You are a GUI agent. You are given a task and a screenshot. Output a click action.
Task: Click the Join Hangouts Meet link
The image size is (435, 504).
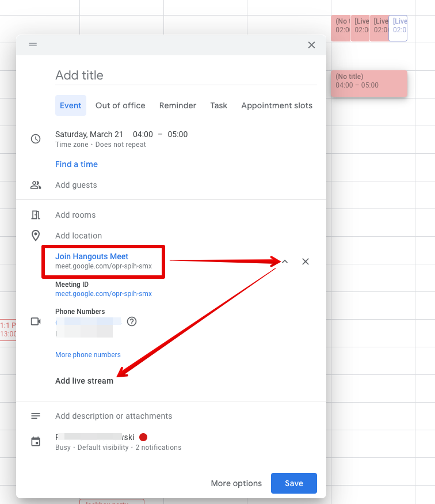[91, 256]
